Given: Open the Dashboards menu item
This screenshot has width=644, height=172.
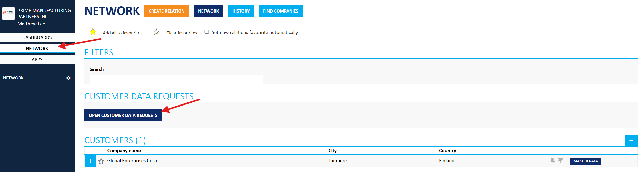Looking at the screenshot, I should [x=37, y=37].
